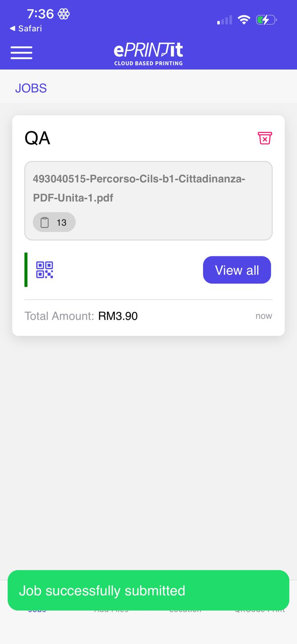Tap the Wi-Fi status icon

(x=244, y=20)
